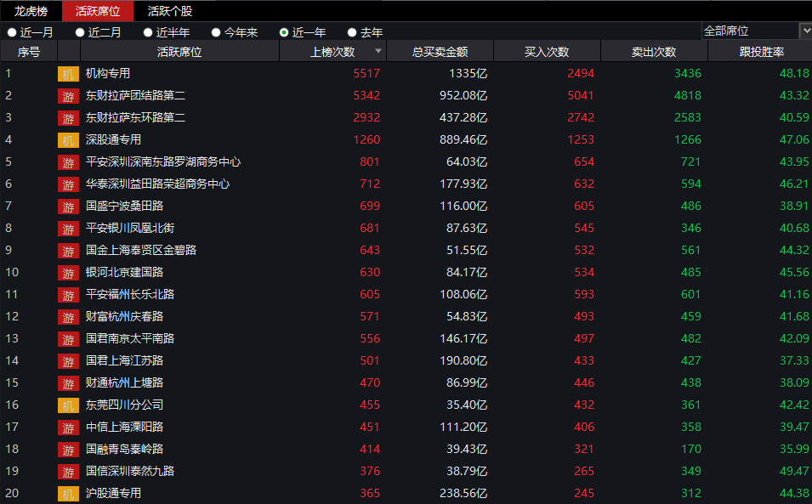
Task: Select the 近半年 time range
Action: [167, 32]
